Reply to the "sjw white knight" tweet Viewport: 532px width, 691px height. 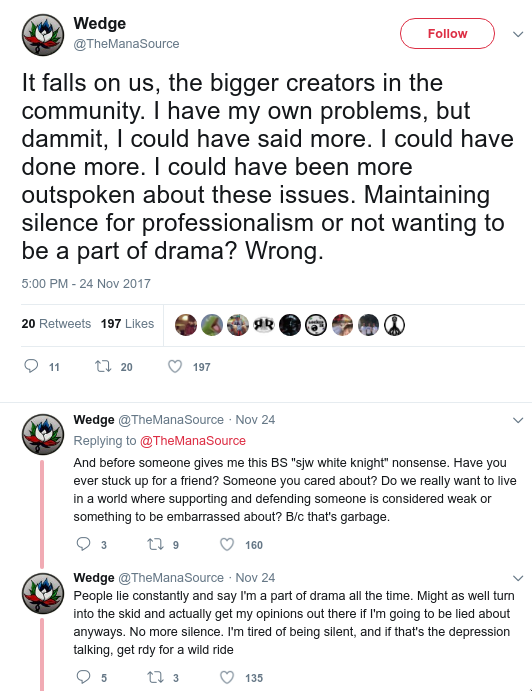point(83,544)
